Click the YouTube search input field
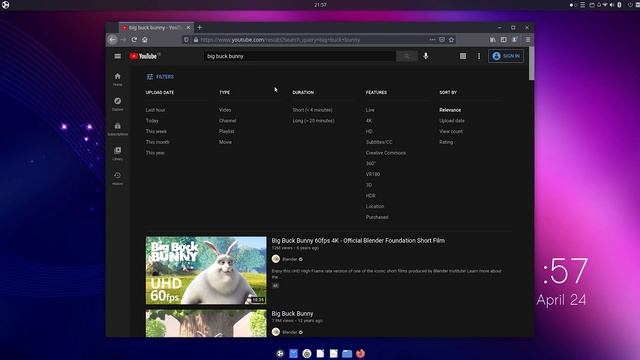 (300, 56)
